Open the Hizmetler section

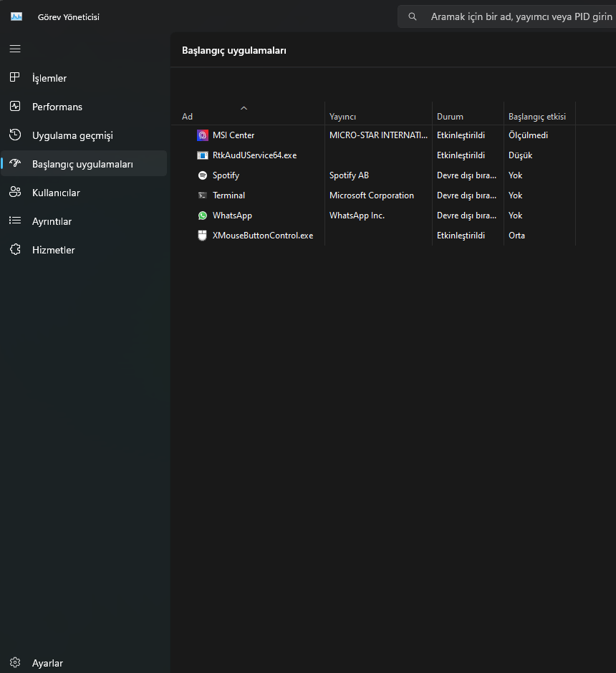click(53, 250)
